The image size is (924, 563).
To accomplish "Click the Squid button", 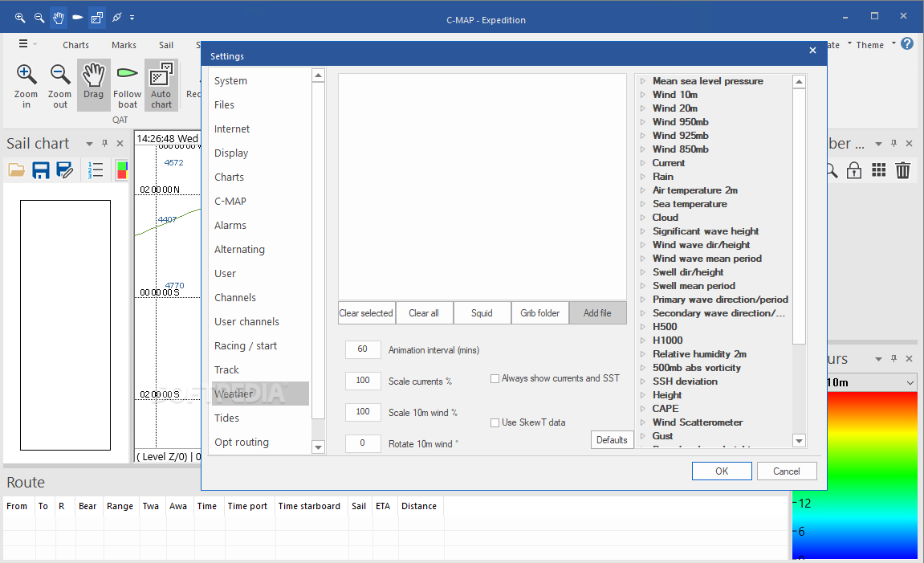I will [482, 313].
